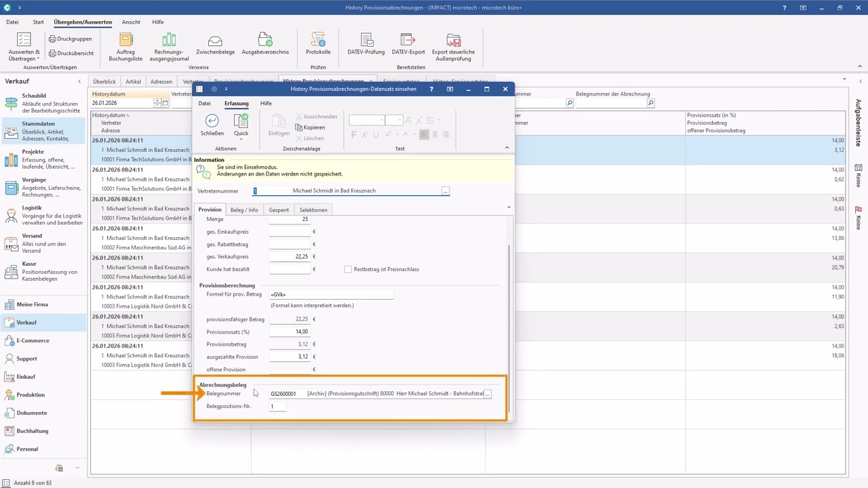Open Zwischenbelege tray icon
Viewport: 868px width, 488px height.
coord(215,44)
